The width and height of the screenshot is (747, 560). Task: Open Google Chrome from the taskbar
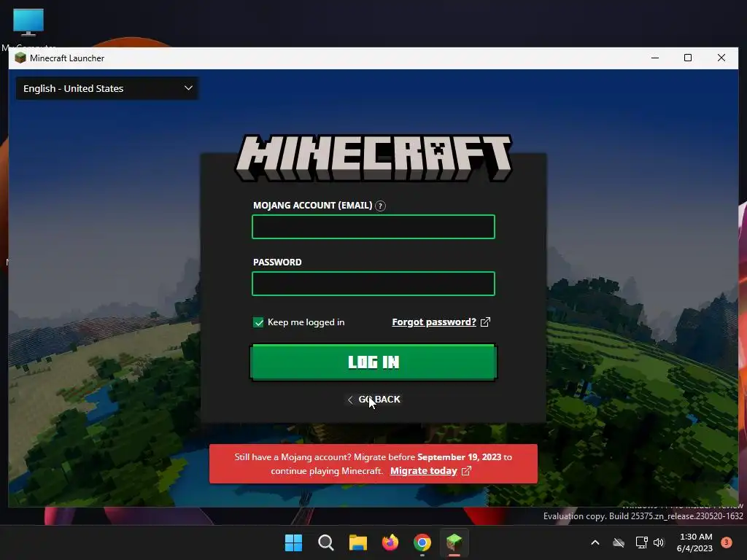[x=422, y=542]
